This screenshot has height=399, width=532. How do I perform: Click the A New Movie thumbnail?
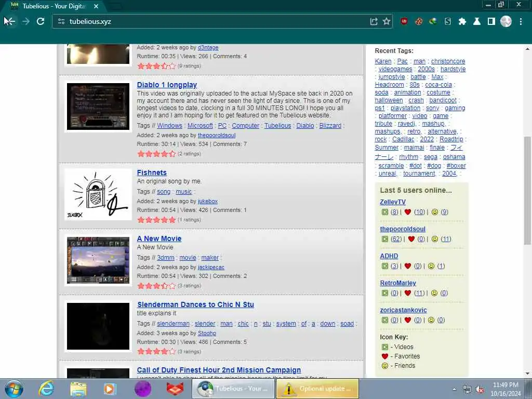(x=98, y=260)
